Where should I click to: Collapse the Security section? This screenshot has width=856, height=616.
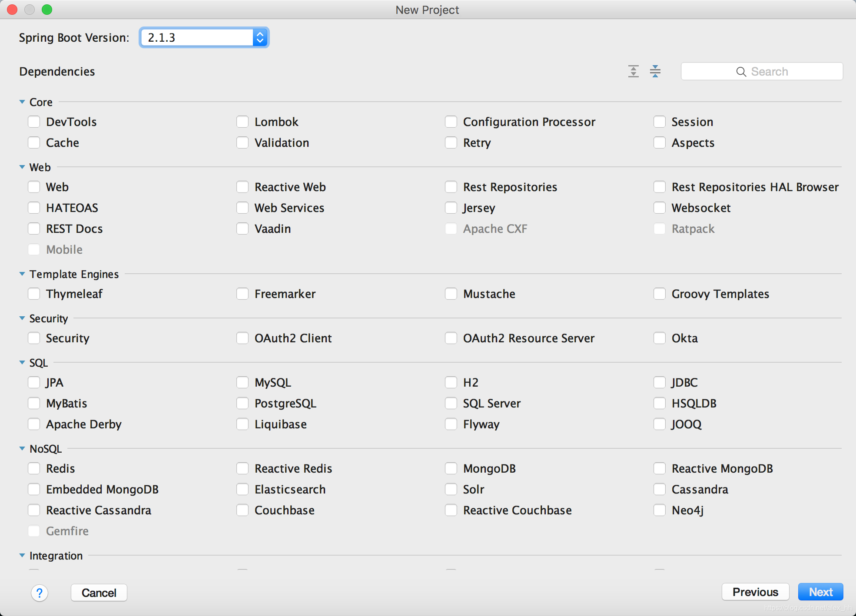(22, 318)
